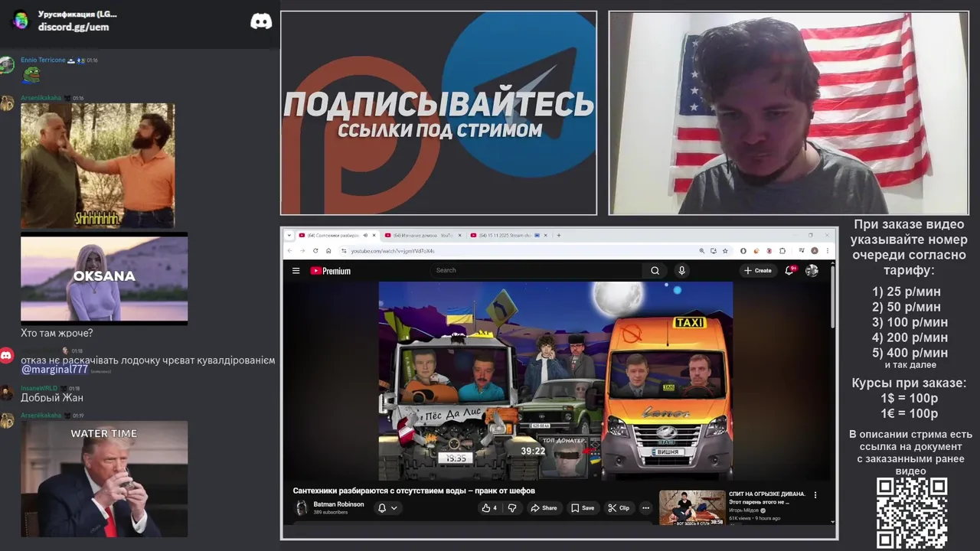Go forward in the browser
The image size is (980, 551).
302,250
